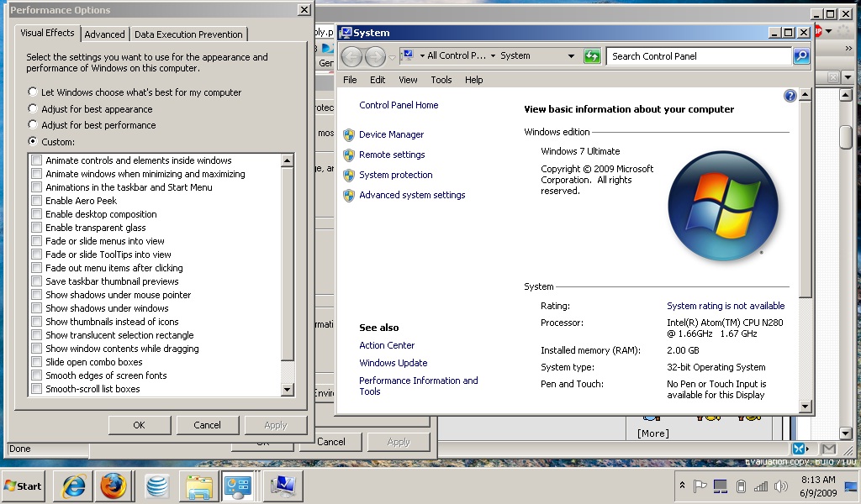Click OK in Performance Options

(140, 425)
